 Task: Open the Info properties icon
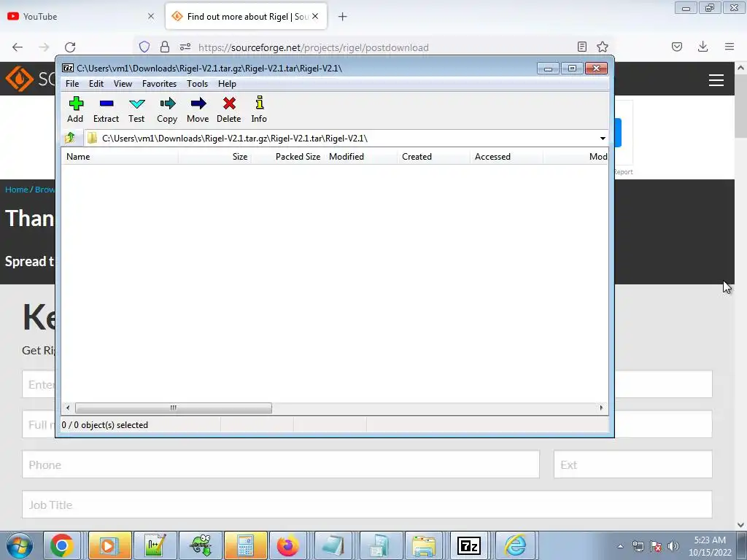259,110
